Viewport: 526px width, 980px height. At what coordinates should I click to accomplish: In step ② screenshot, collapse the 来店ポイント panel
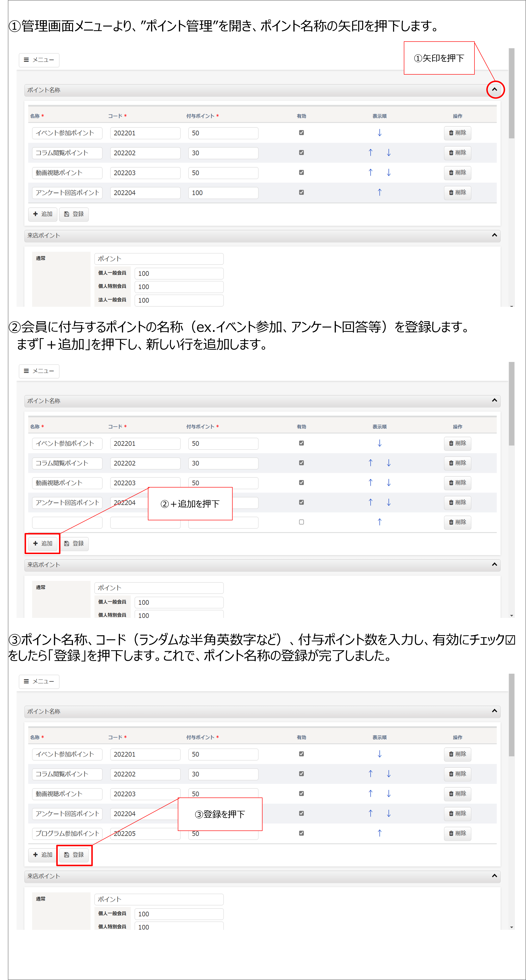(x=494, y=564)
